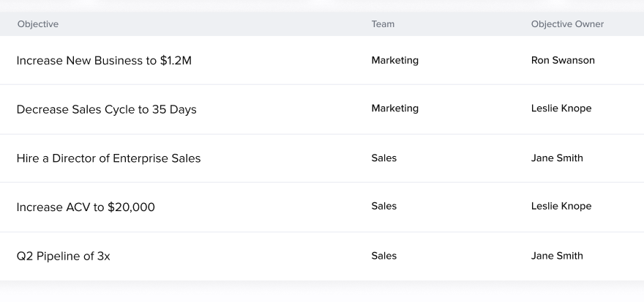
Task: Sort by the Objective column header
Action: [38, 24]
